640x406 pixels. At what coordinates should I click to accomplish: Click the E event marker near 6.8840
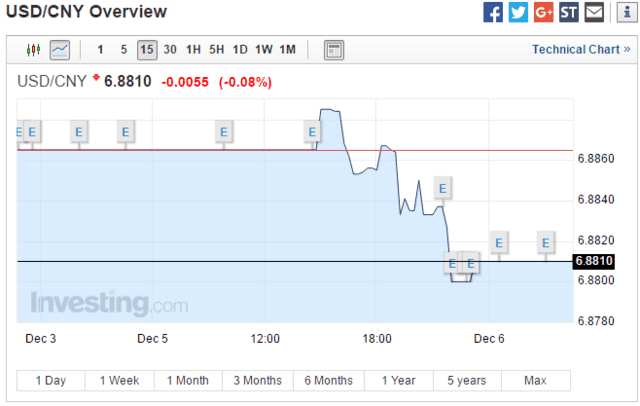[442, 189]
